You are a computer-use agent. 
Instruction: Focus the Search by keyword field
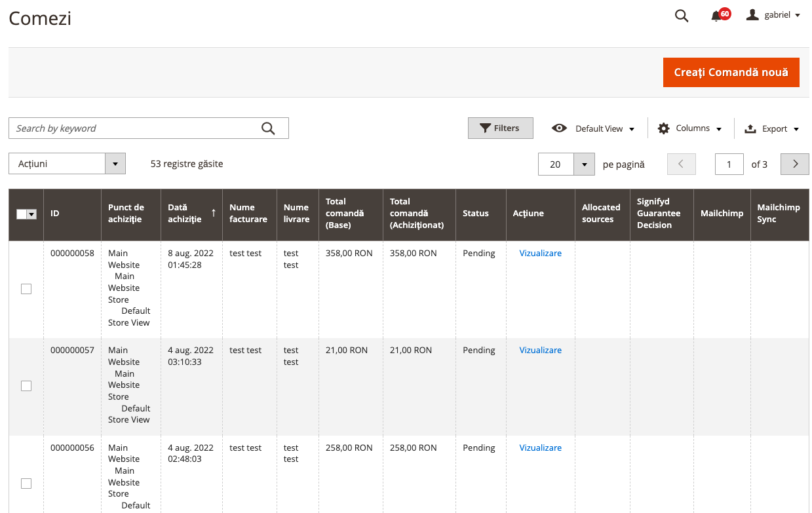click(134, 128)
